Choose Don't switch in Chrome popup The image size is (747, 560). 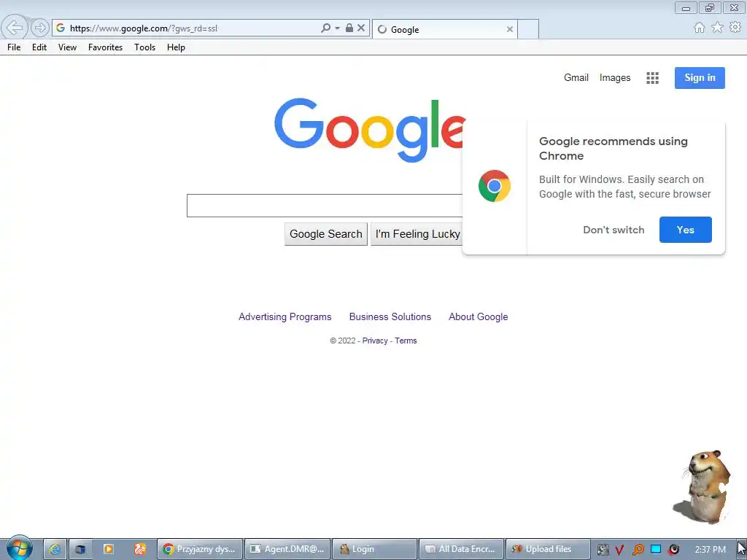(614, 230)
